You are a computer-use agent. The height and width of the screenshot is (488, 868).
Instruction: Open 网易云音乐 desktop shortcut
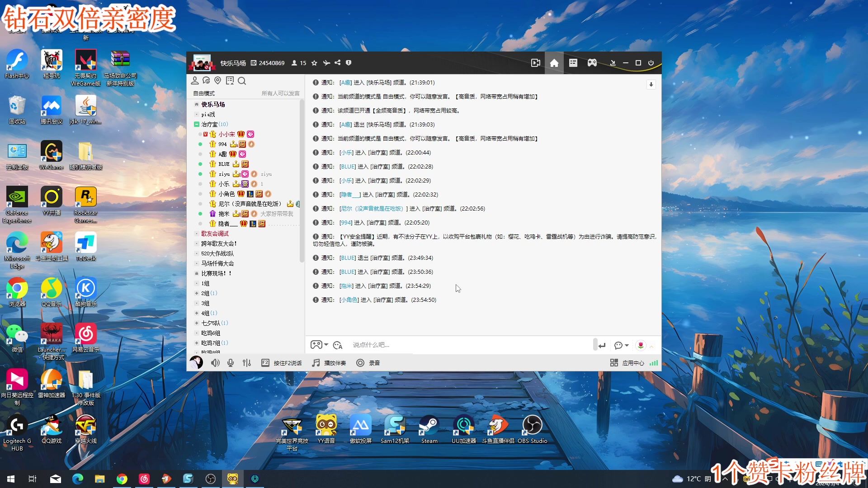[86, 338]
